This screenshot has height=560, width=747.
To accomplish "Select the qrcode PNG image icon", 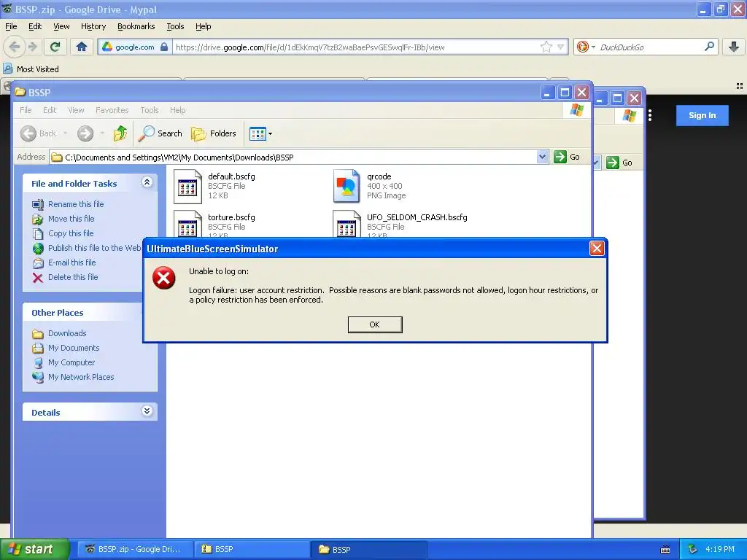I will tap(347, 186).
